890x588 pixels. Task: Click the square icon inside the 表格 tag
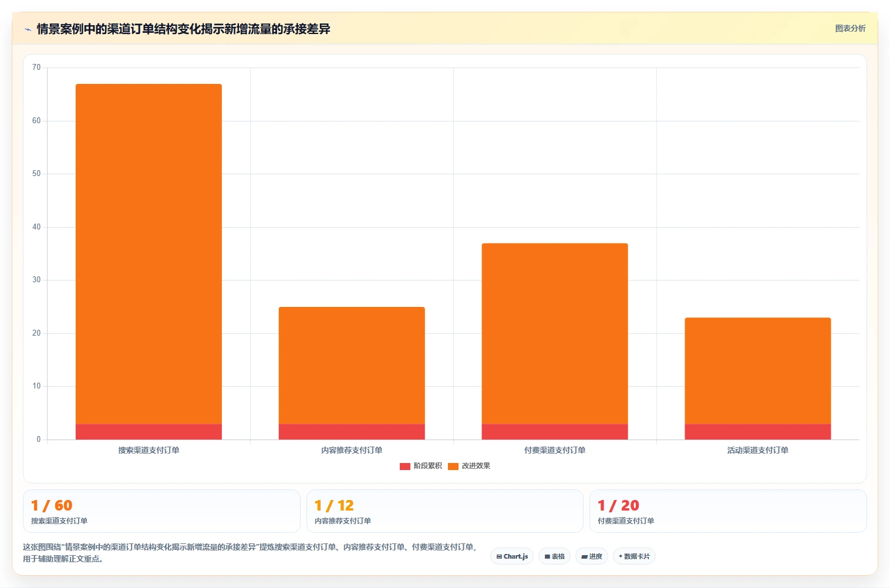(x=547, y=556)
